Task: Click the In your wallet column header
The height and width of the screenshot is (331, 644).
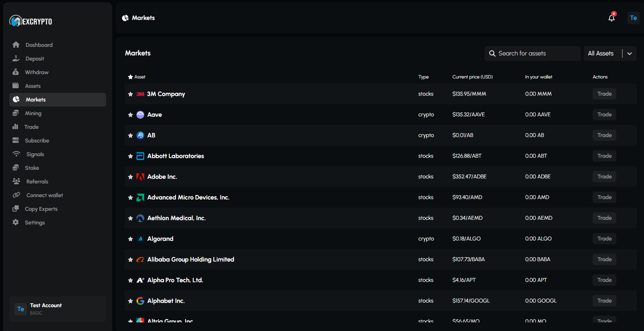Action: [538, 77]
